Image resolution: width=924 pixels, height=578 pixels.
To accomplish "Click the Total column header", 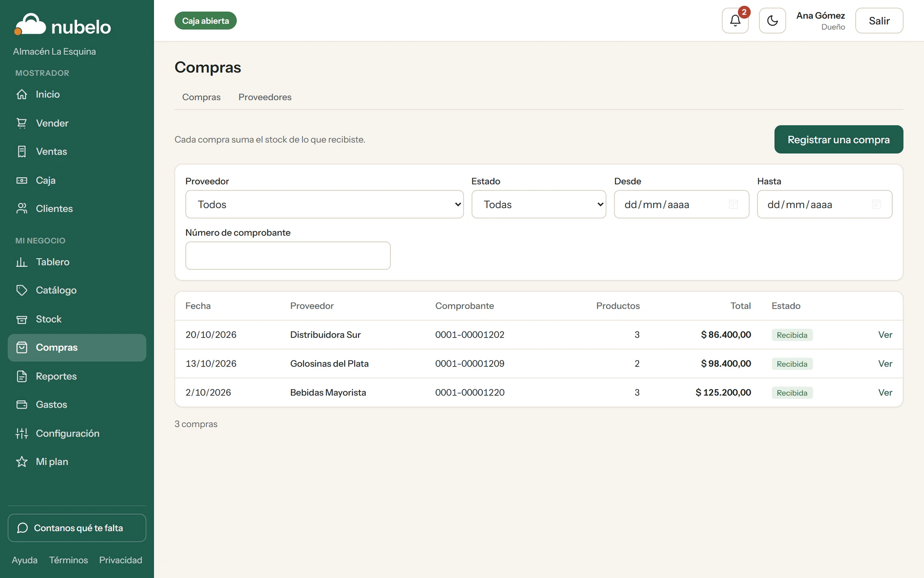I will coord(740,306).
